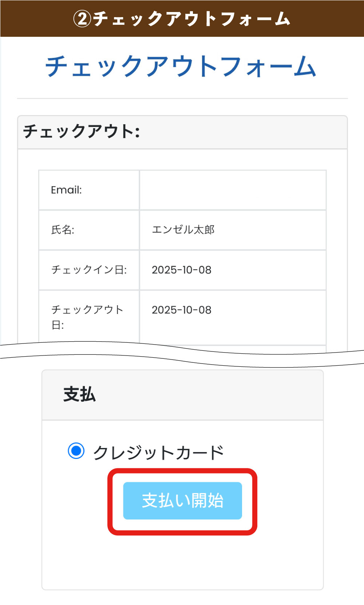Click the brown ②チェックアウトフォーム banner text

coord(191,19)
